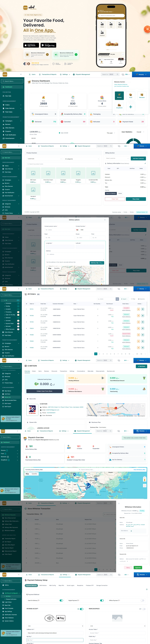Click the search icon next to order ID field

click(117, 299)
